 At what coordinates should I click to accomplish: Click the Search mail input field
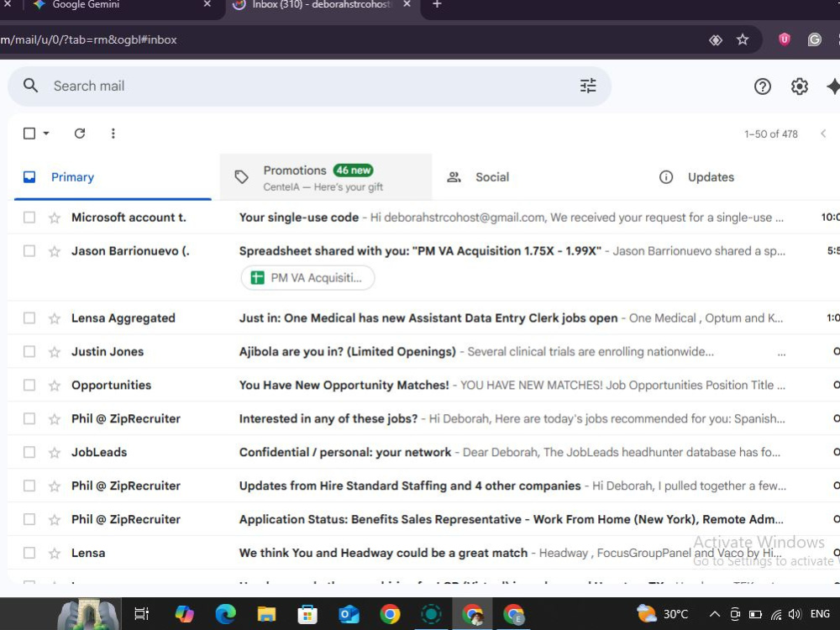pyautogui.click(x=311, y=87)
